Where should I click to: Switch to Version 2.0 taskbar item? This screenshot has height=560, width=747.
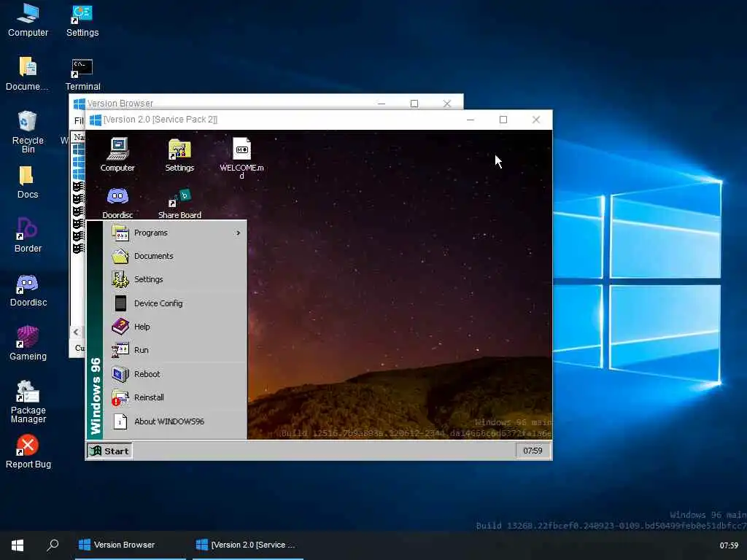(x=248, y=545)
